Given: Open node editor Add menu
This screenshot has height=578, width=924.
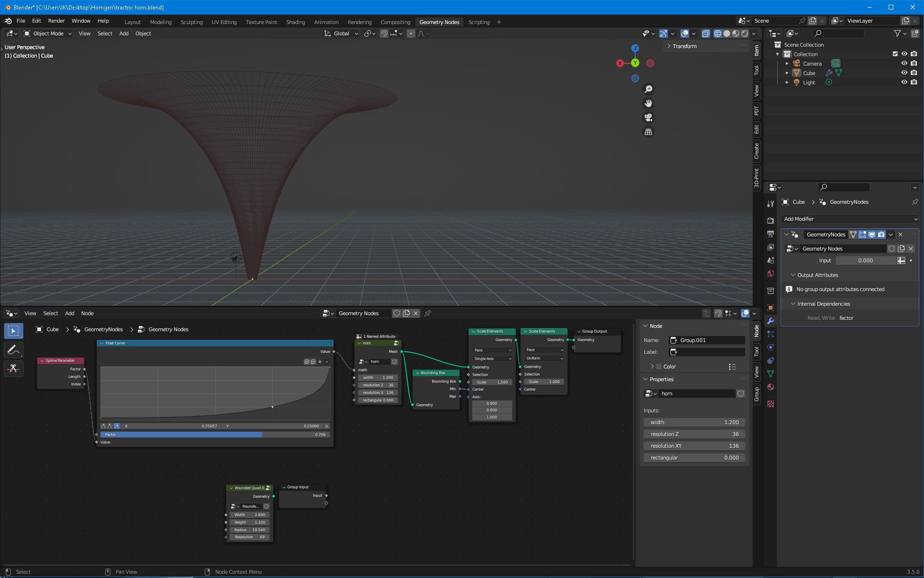Looking at the screenshot, I should pos(69,313).
